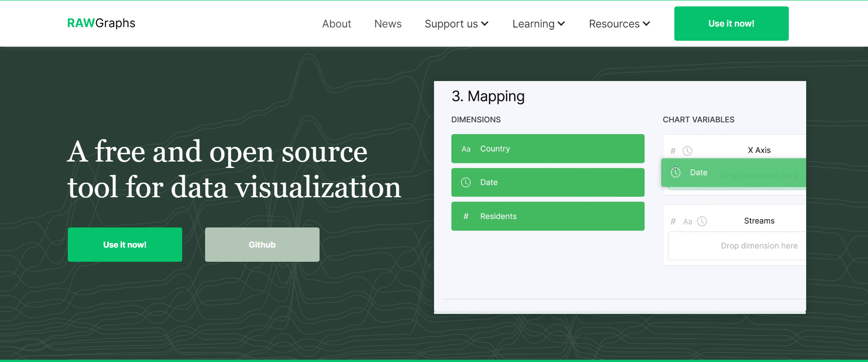This screenshot has height=362, width=868.
Task: Click the Streams drop dimension area
Action: 737,246
